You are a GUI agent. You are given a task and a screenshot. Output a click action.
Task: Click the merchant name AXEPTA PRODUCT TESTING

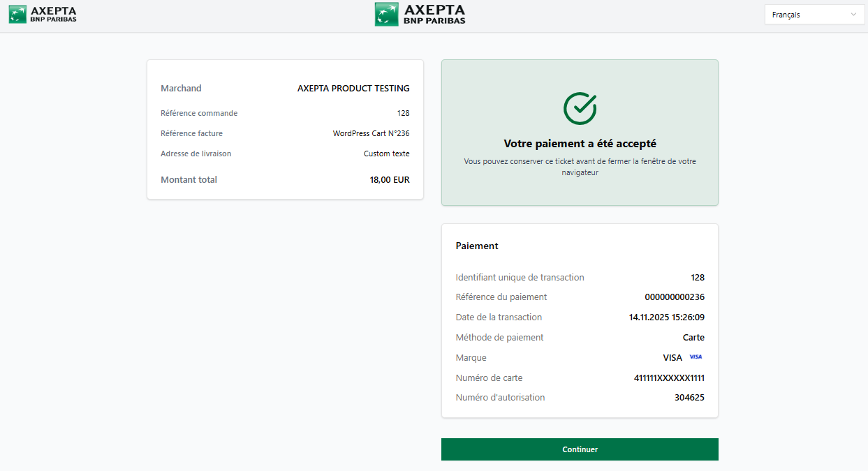(353, 89)
